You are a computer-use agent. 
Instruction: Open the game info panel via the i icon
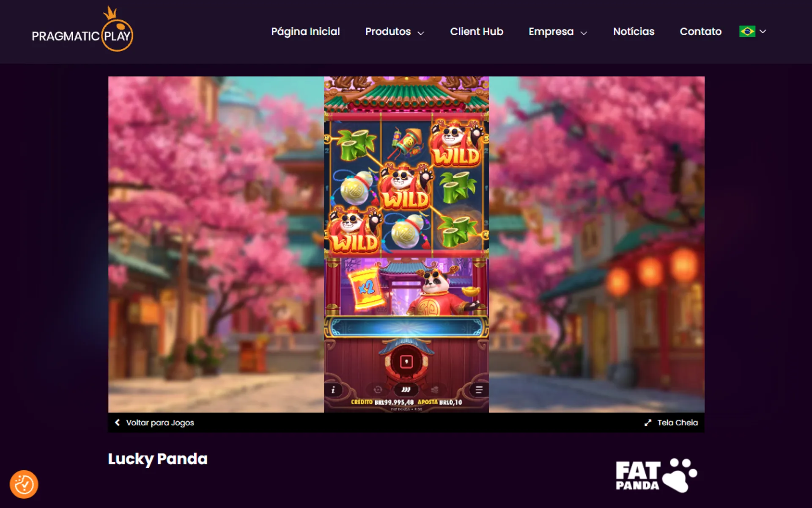(333, 390)
